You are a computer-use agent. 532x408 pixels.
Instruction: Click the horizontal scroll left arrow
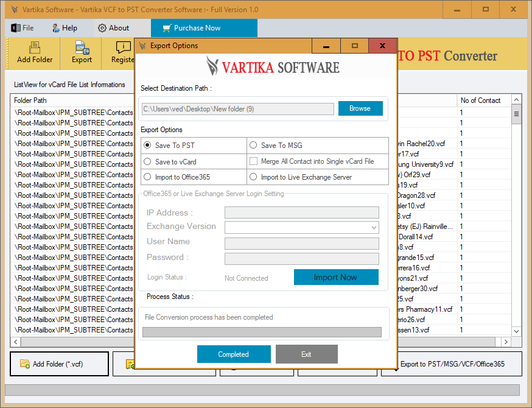click(16, 342)
